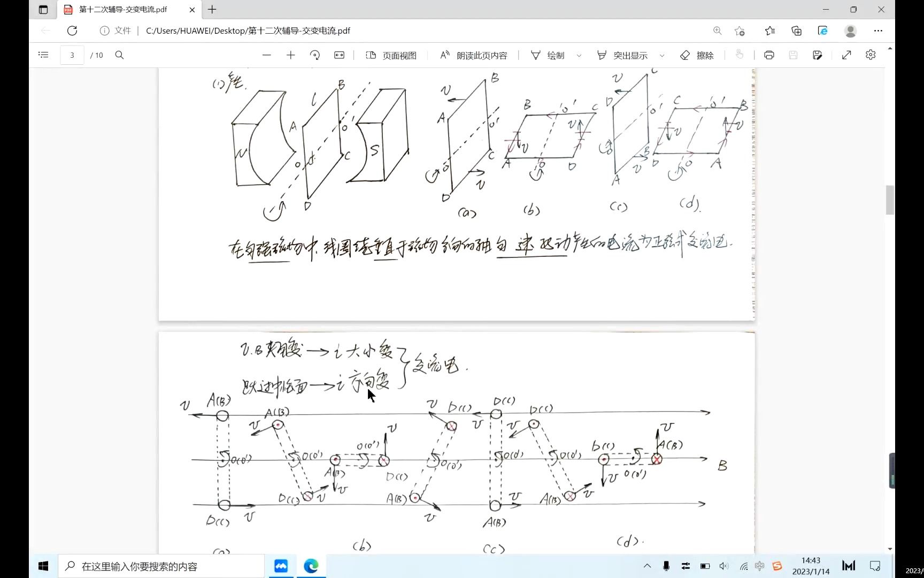This screenshot has height=578, width=924.
Task: Click the microphone tray icon
Action: [x=666, y=566]
